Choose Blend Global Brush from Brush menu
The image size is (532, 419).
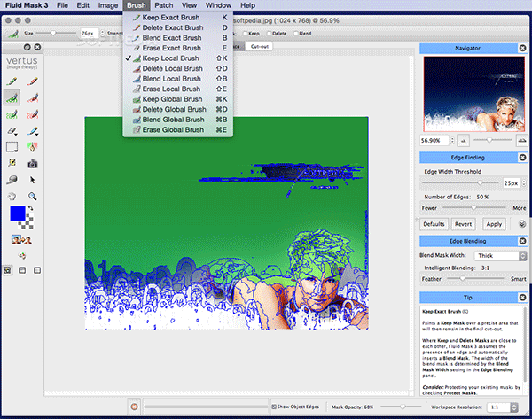[x=178, y=120]
